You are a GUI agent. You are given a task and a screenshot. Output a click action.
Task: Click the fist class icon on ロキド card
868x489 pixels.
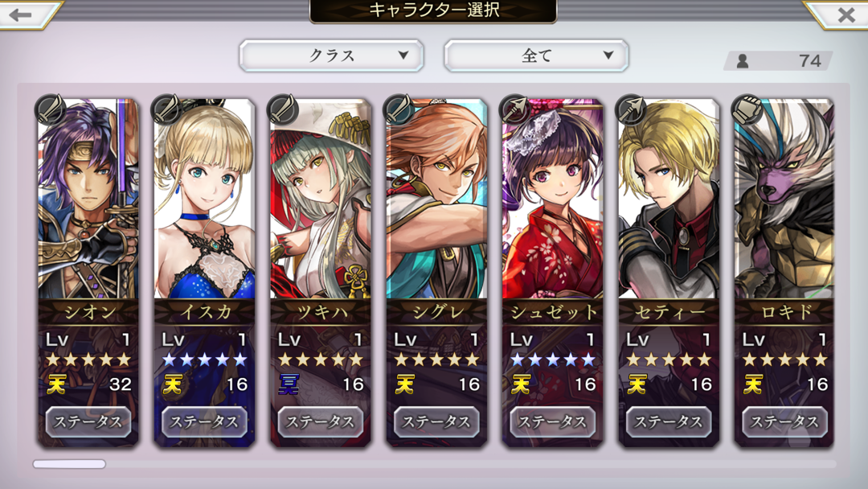click(x=747, y=109)
